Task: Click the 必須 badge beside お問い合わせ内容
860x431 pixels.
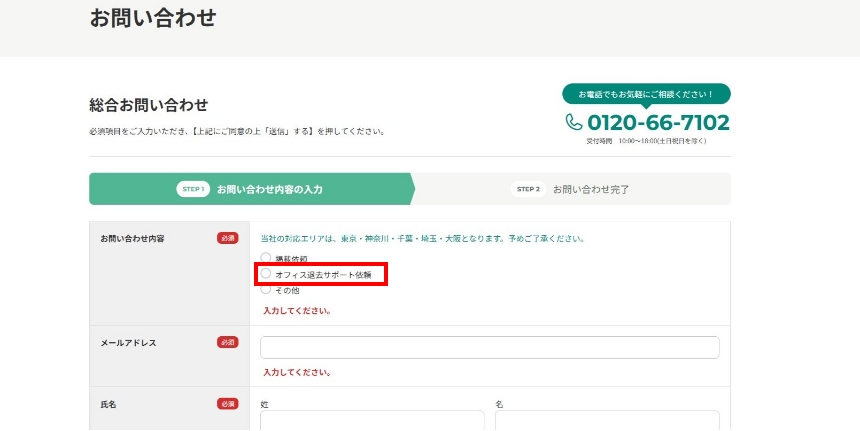Action: pyautogui.click(x=228, y=238)
